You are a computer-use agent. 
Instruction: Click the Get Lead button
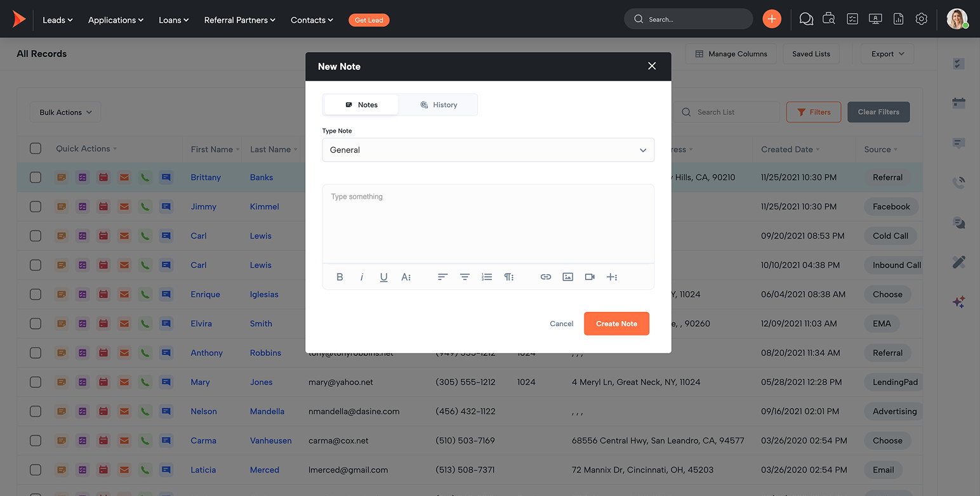pyautogui.click(x=369, y=20)
